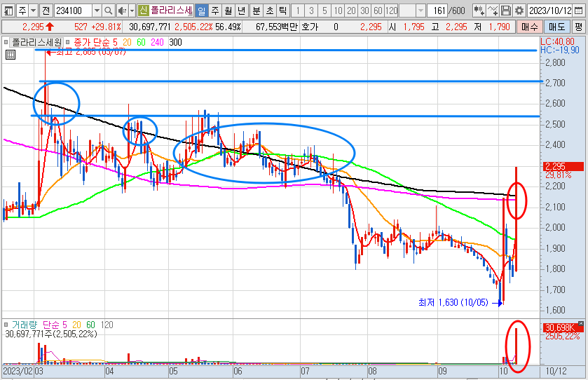Click the volume value 30,697,771 in quote bar
Viewport: 588px width, 380px height.
pyautogui.click(x=149, y=27)
